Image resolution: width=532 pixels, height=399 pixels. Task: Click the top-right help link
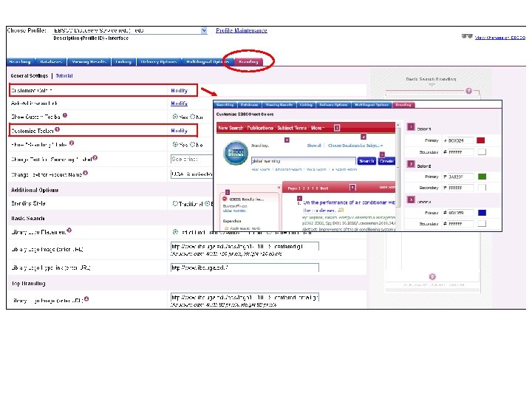(499, 38)
